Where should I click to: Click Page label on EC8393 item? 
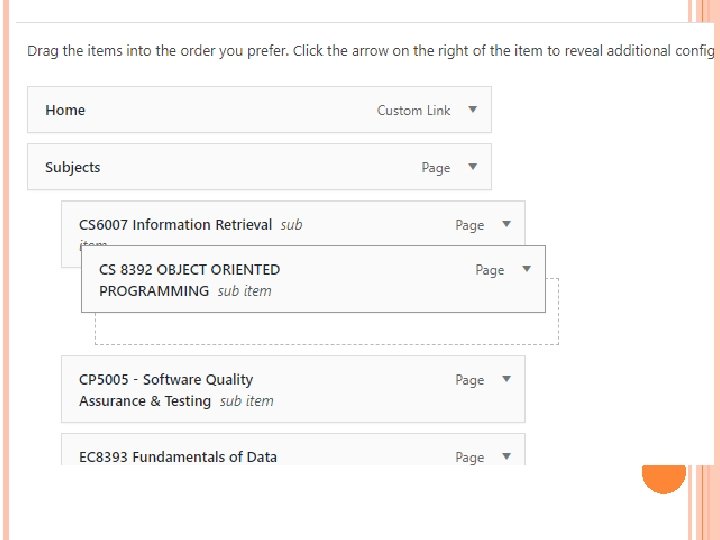[x=469, y=457]
